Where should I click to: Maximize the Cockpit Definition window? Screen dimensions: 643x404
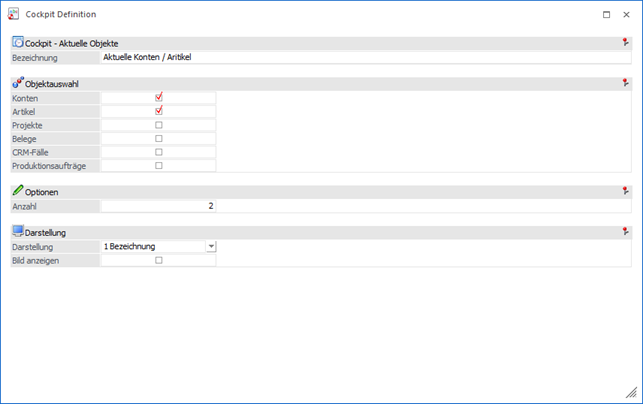click(x=606, y=15)
